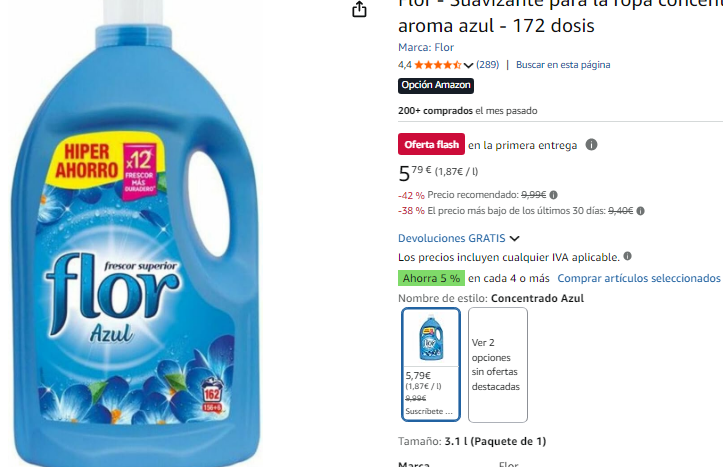
Task: Click info icon beside Precio recomendado 9,99€
Action: (x=553, y=195)
